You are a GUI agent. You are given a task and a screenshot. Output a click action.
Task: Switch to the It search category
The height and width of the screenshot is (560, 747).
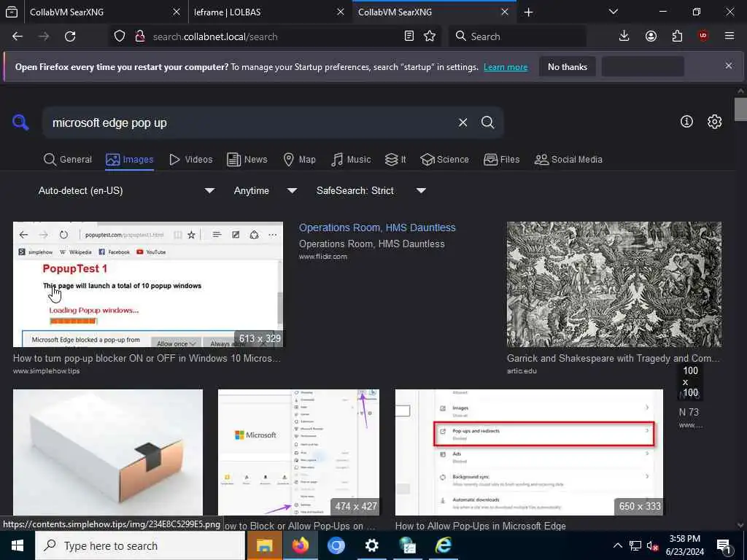tap(395, 160)
